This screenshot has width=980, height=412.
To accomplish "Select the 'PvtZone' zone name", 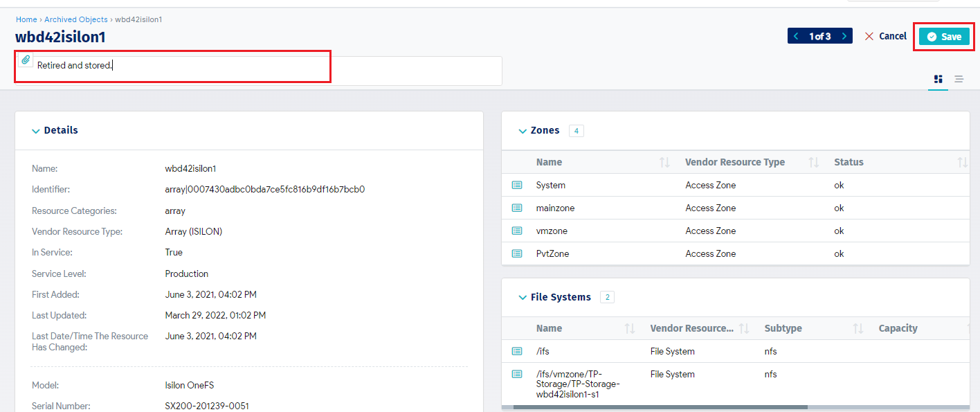I will tap(553, 253).
